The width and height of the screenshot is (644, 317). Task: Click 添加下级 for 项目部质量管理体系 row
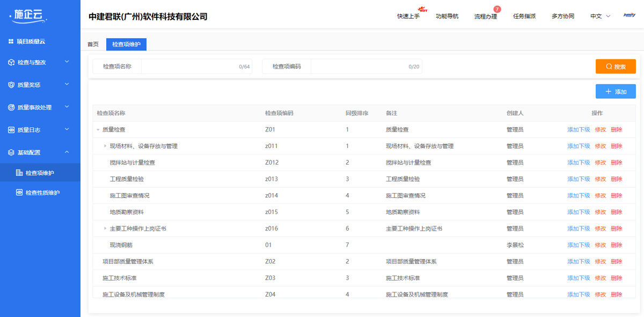579,262
